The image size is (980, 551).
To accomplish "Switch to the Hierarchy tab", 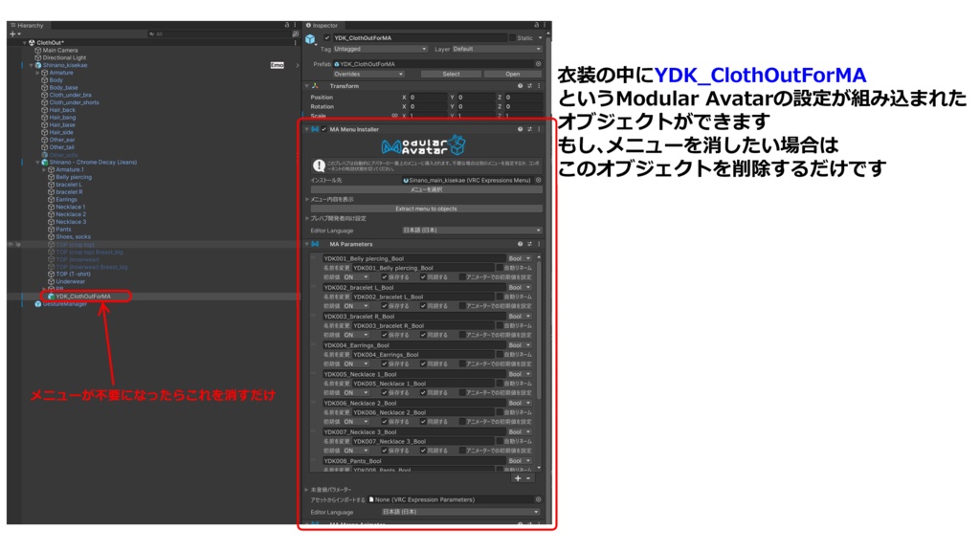I will pos(30,24).
